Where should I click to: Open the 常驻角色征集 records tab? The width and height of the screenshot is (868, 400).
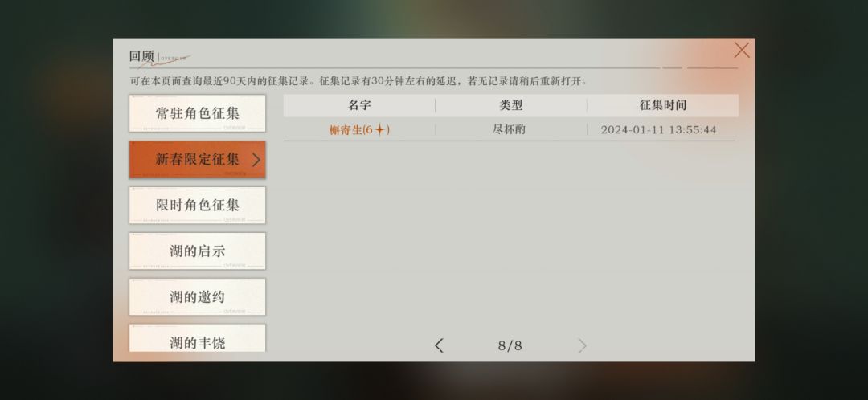[x=197, y=113]
